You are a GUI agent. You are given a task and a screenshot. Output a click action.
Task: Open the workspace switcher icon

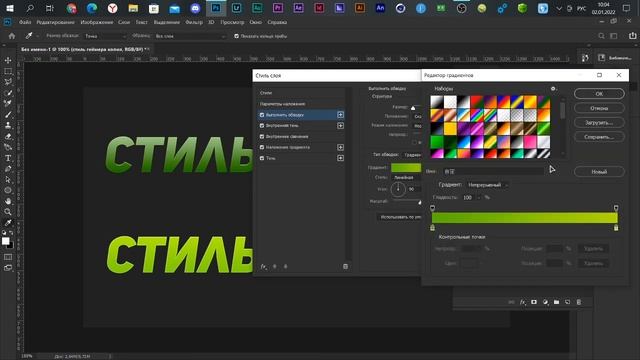pyautogui.click(x=613, y=36)
